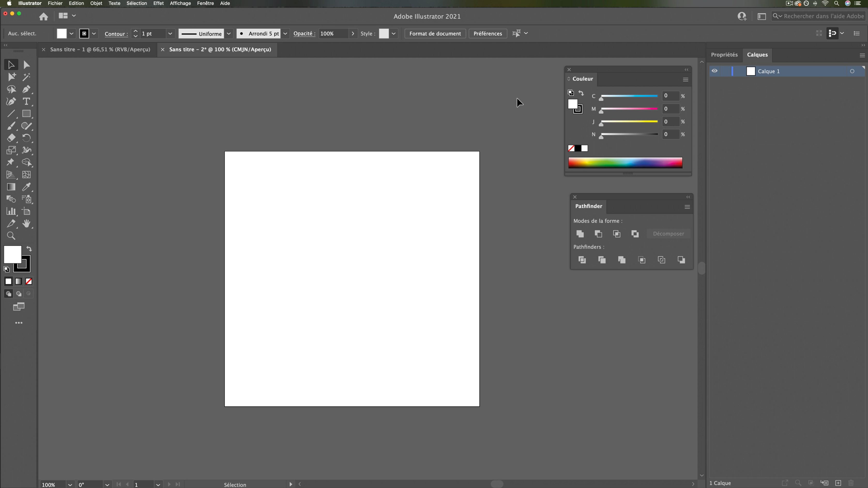Click the Format de document button
This screenshot has height=488, width=868.
tap(435, 33)
